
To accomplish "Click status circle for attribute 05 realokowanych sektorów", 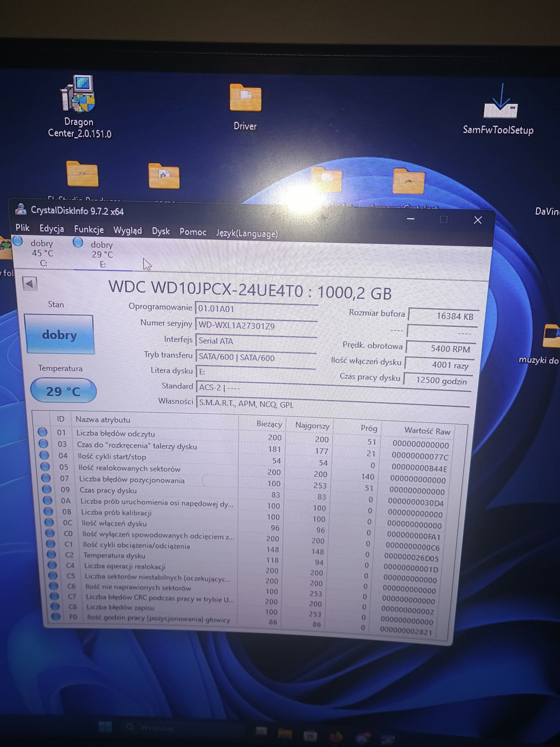I will tap(45, 467).
